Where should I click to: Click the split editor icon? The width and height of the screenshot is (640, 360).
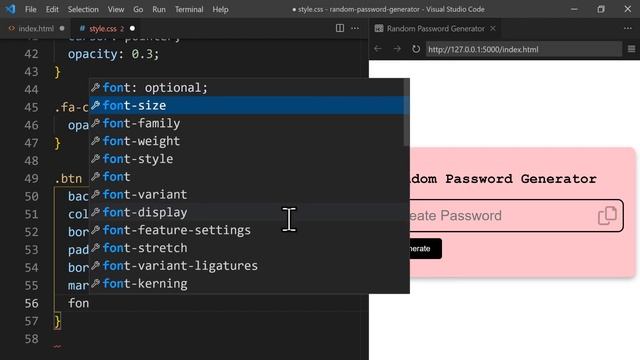pyautogui.click(x=340, y=28)
